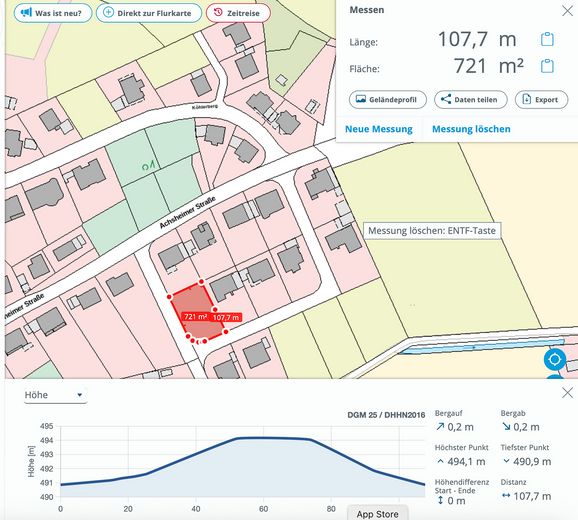Open the Geländeprofil view
This screenshot has width=578, height=520.
point(388,100)
